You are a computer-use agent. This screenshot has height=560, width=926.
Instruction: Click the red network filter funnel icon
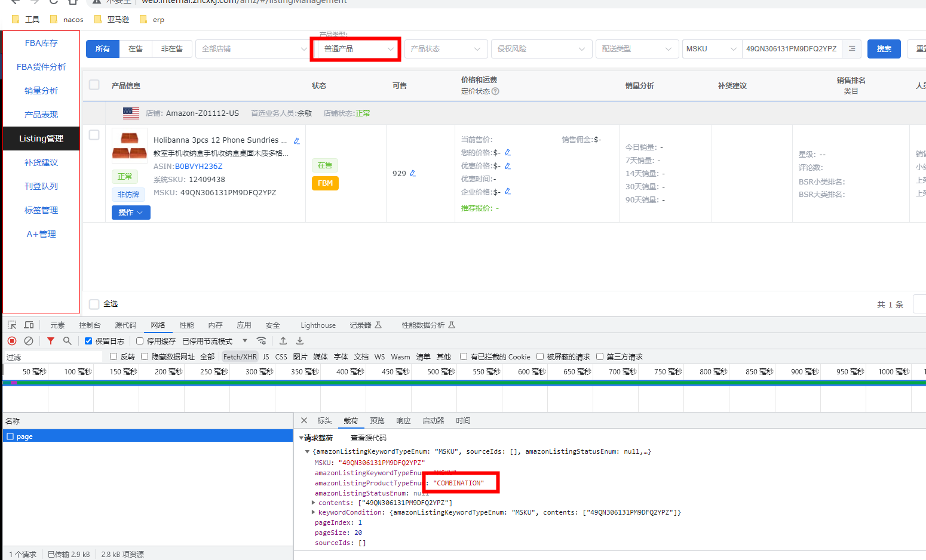click(51, 341)
